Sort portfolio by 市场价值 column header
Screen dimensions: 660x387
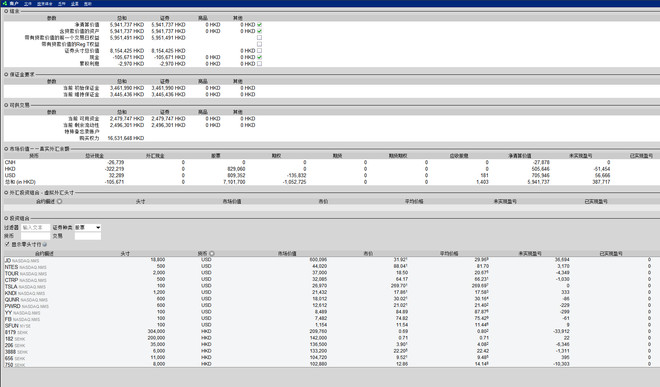click(x=287, y=254)
